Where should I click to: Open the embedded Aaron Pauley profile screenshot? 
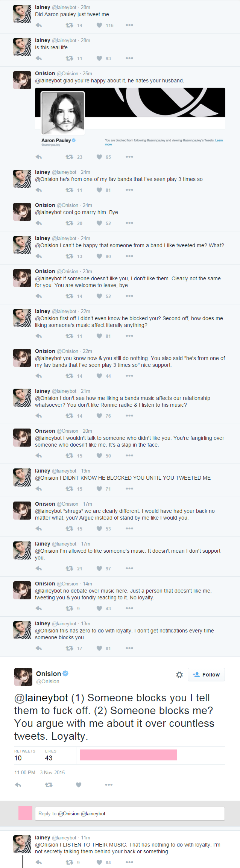coord(130,117)
